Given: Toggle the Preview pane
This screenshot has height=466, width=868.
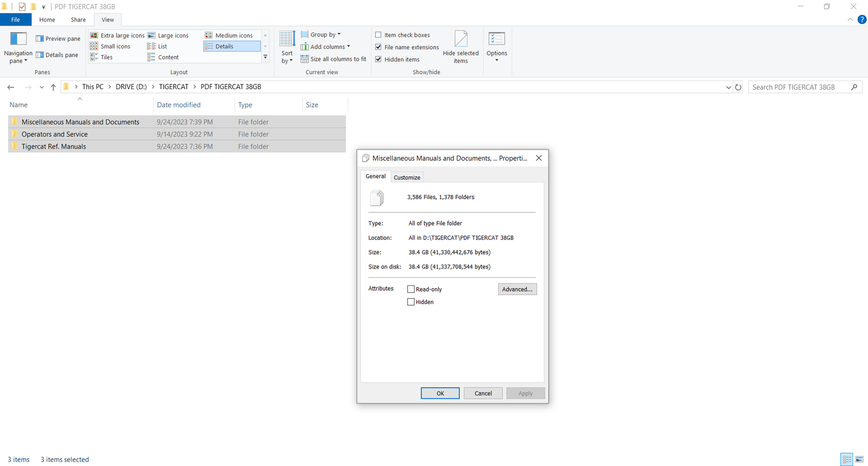Looking at the screenshot, I should pos(58,39).
